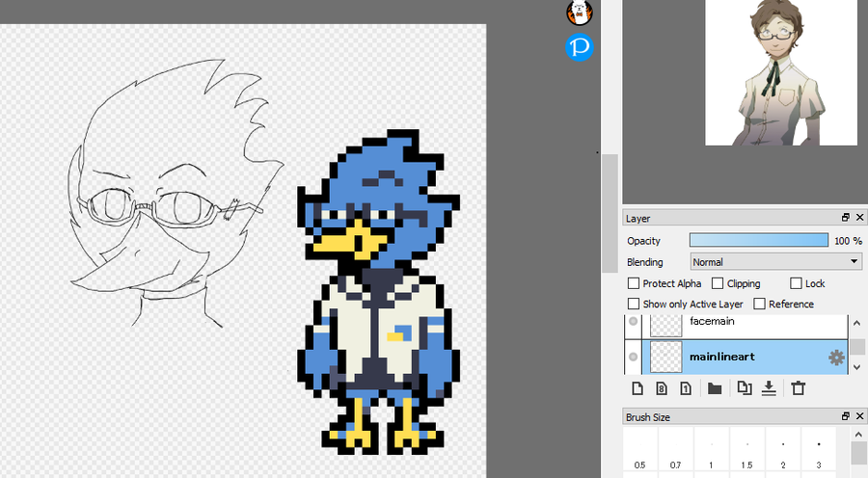Toggle visibility of mainlineart layer
Screen dimensions: 868x478
tap(634, 358)
